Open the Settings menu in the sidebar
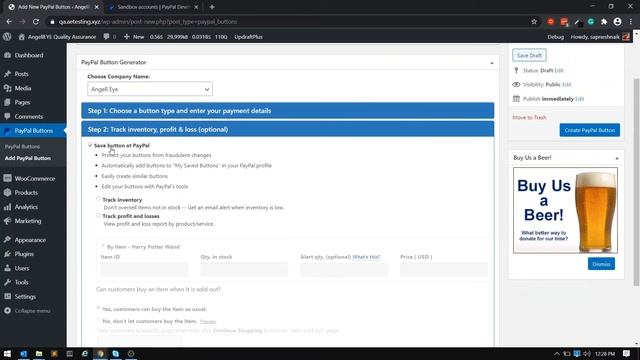This screenshot has width=640, height=360. [x=25, y=297]
